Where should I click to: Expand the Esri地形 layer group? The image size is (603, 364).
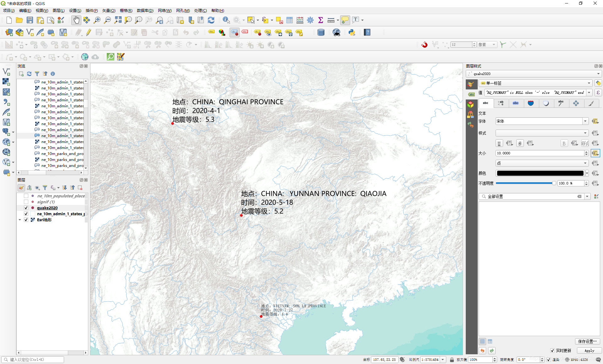coord(20,220)
